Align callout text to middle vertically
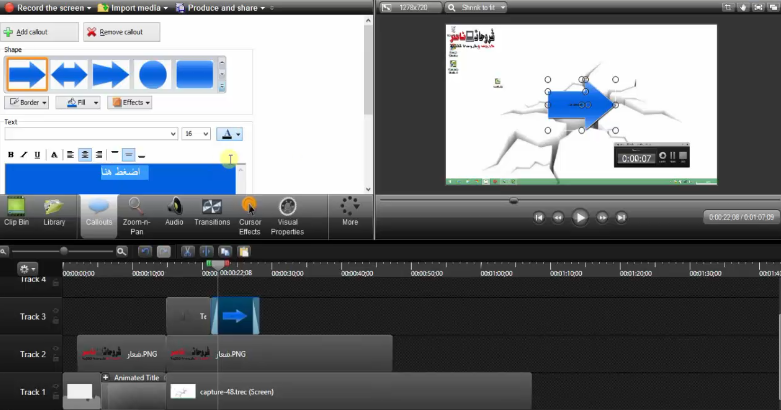Screen dimensions: 781x410 (x=129, y=155)
